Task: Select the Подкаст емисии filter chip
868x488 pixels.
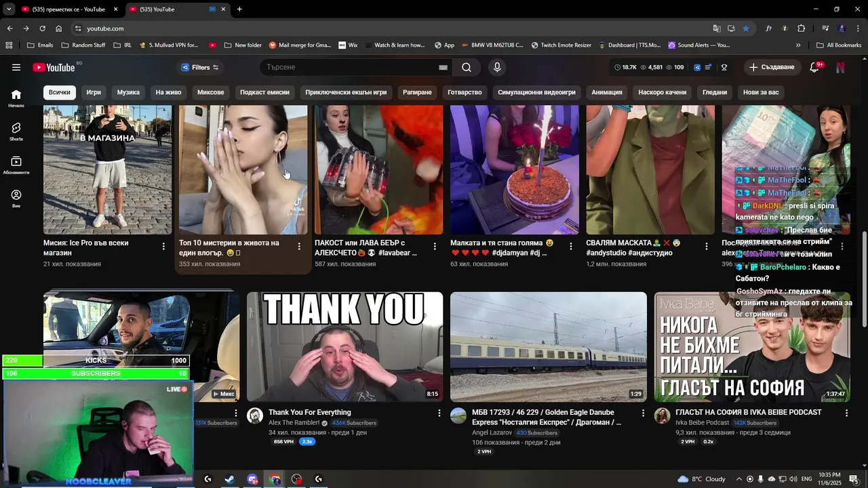Action: 264,92
